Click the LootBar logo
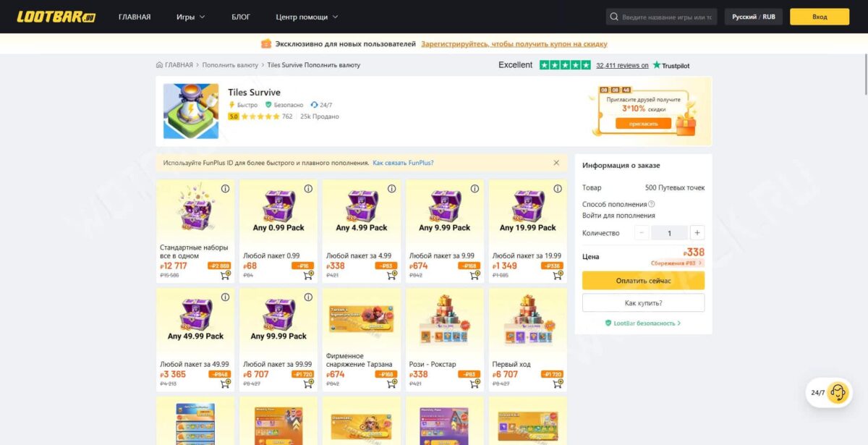The height and width of the screenshot is (445, 868). point(56,17)
